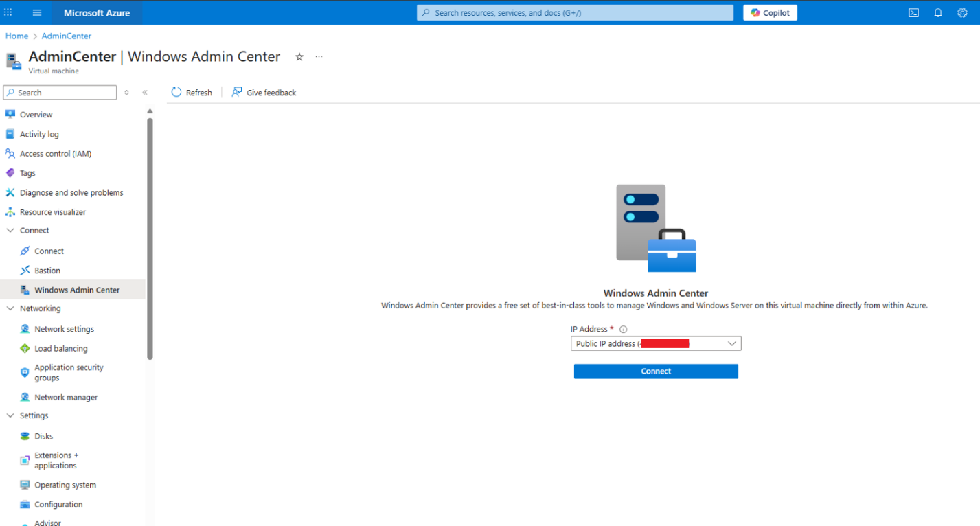The width and height of the screenshot is (980, 526).
Task: Click the Copilot button
Action: 770,12
